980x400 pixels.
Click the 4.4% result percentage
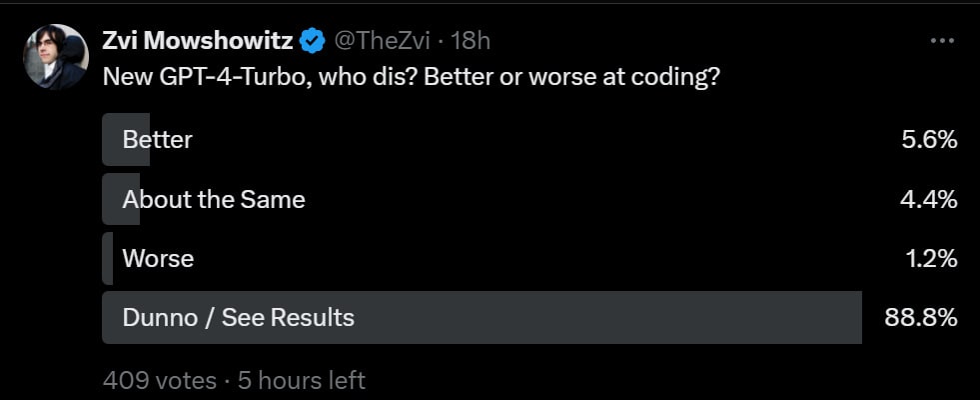pyautogui.click(x=930, y=199)
